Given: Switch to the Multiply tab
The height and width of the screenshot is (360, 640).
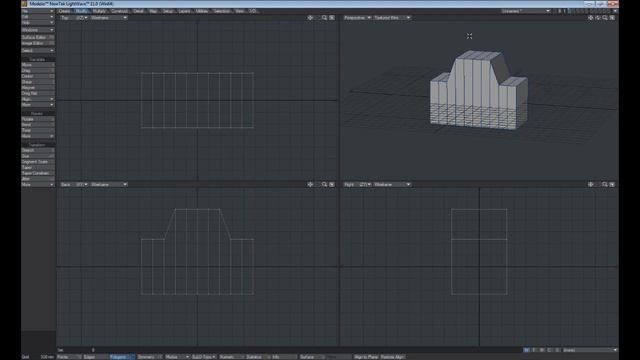Looking at the screenshot, I should coord(99,11).
